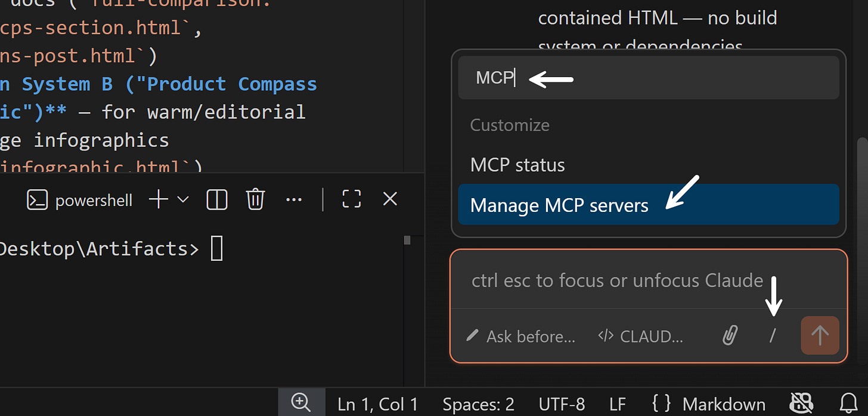Image resolution: width=868 pixels, height=416 pixels.
Task: Maximize the terminal panel
Action: click(351, 199)
